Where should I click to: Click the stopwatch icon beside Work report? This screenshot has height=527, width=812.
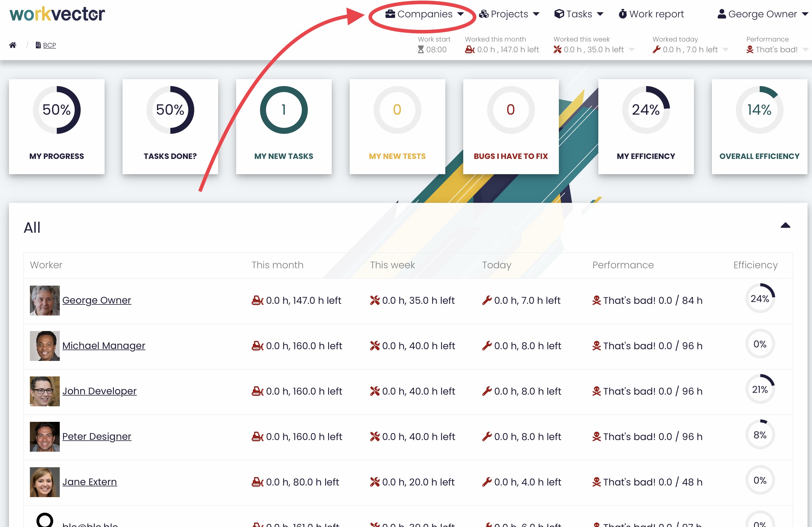(623, 14)
